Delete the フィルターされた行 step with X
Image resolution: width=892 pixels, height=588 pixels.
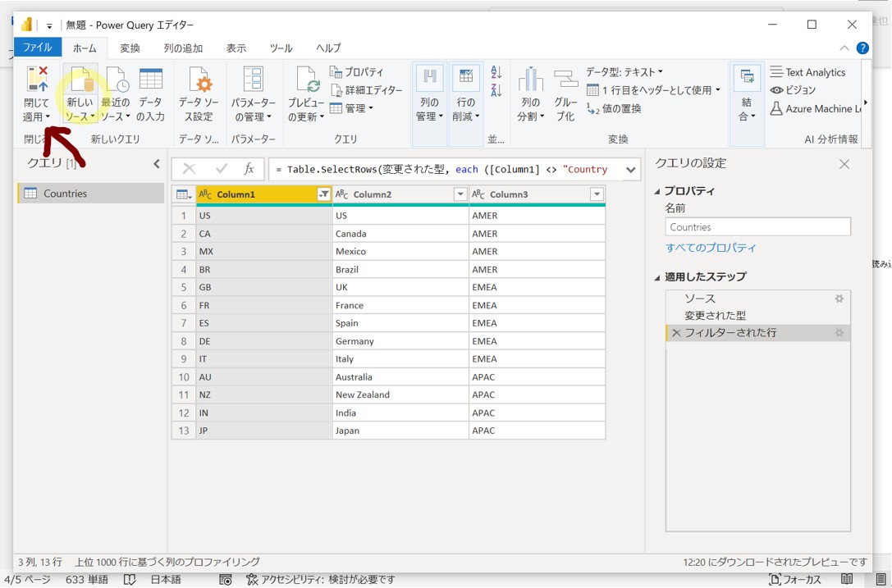676,333
